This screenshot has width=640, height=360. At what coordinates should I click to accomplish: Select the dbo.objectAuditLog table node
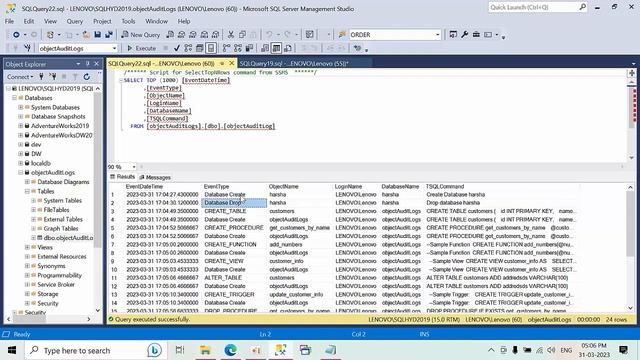point(68,238)
